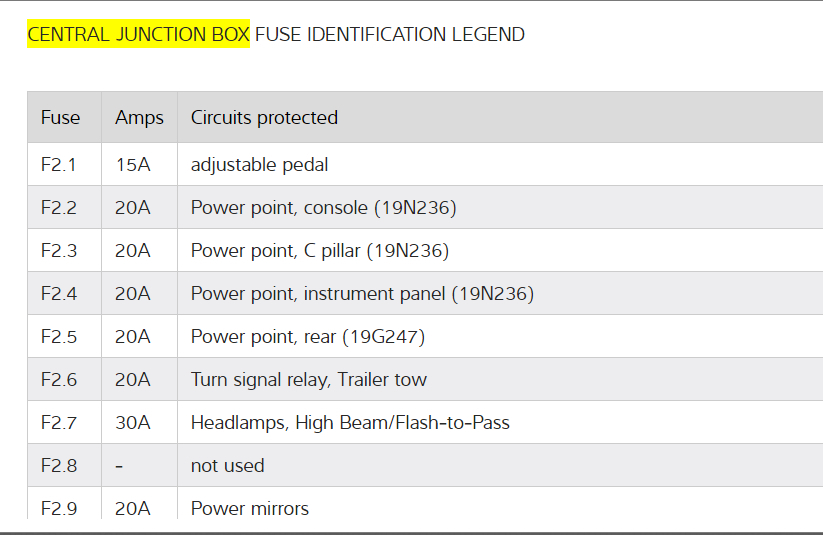Select Power point, console (19N236) text
Viewport: 823px width, 535px height.
tap(323, 208)
